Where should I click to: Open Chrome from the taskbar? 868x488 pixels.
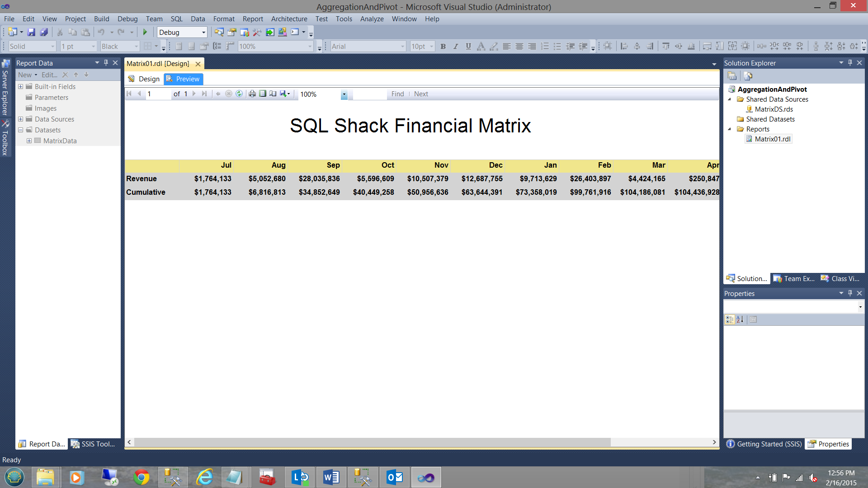pyautogui.click(x=141, y=477)
